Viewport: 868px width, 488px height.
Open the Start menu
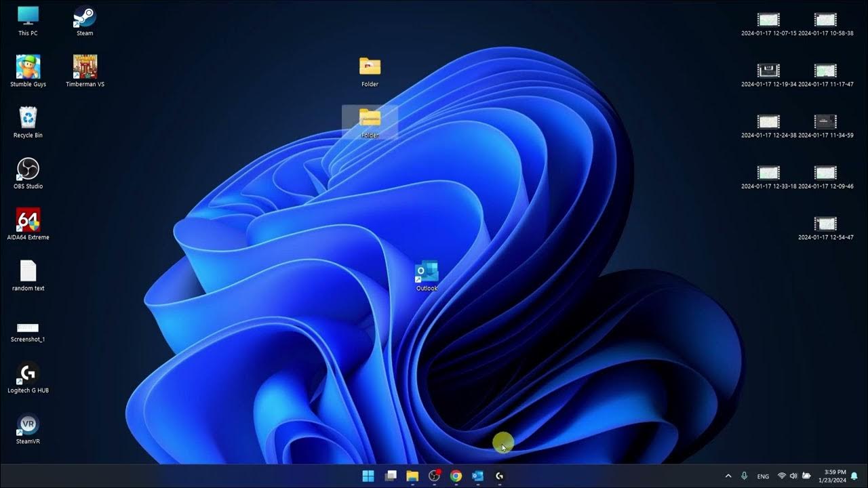click(x=368, y=476)
